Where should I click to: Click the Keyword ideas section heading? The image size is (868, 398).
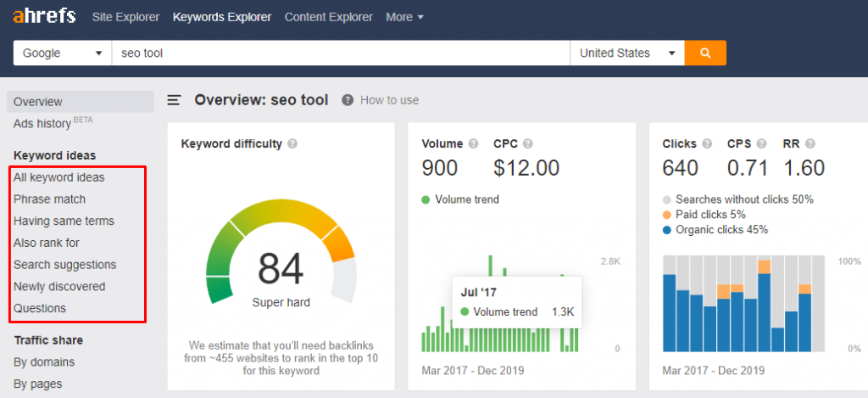click(x=55, y=156)
